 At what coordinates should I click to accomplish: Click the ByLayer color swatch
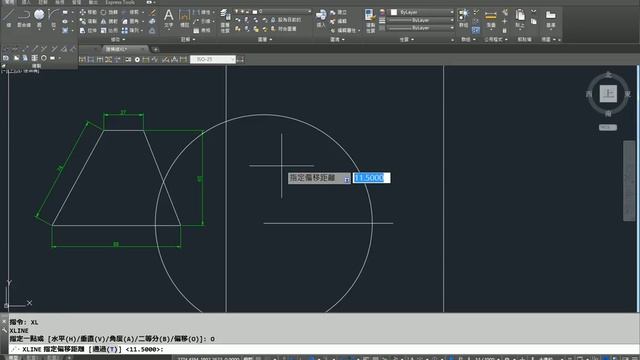(394, 12)
